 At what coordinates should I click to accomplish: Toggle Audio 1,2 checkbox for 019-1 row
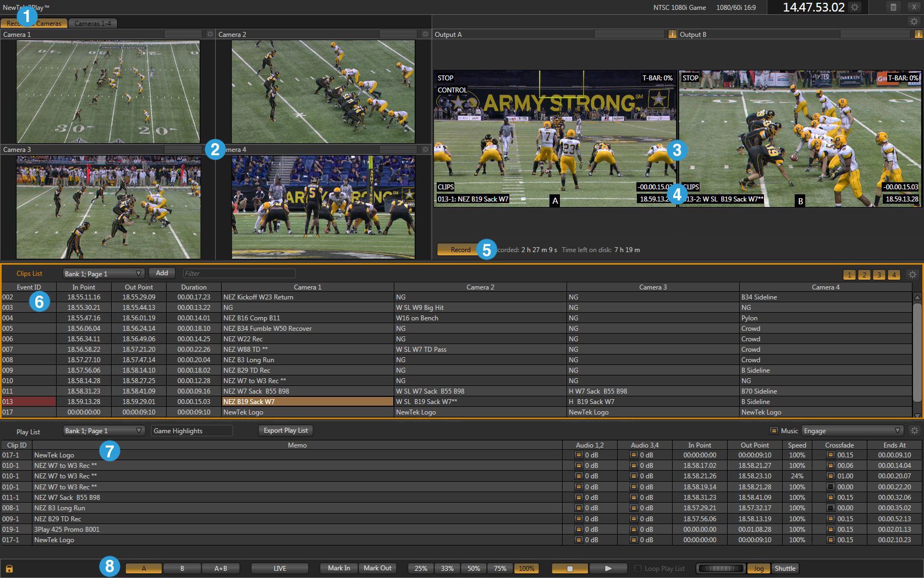click(x=579, y=529)
